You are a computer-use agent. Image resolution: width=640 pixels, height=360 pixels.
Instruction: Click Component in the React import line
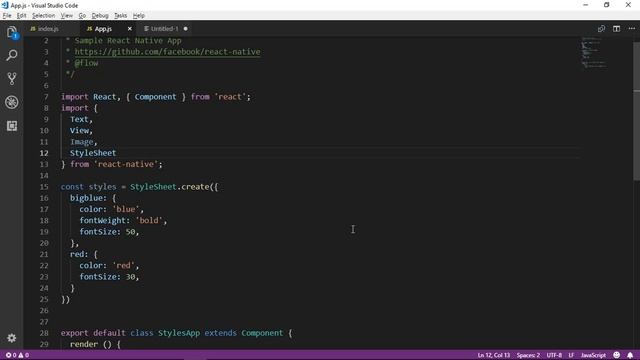click(156, 97)
